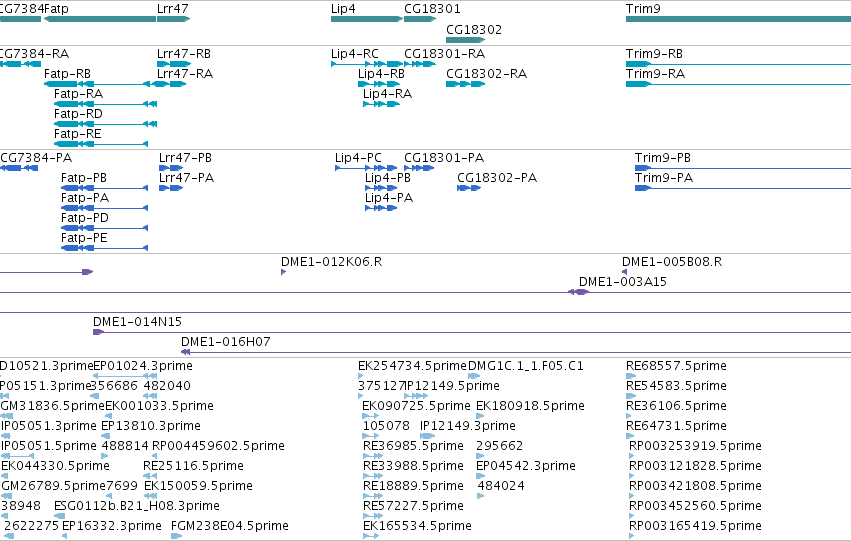The image size is (851, 541).
Task: Click the CG18302 gene label
Action: (474, 30)
